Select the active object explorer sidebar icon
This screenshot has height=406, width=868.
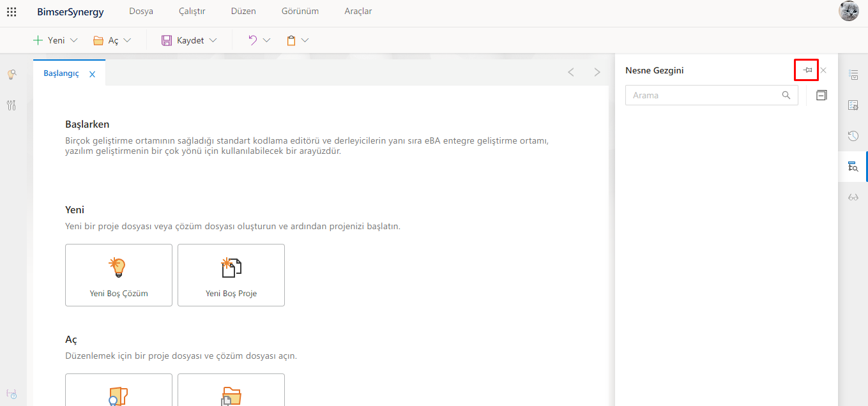tap(853, 167)
